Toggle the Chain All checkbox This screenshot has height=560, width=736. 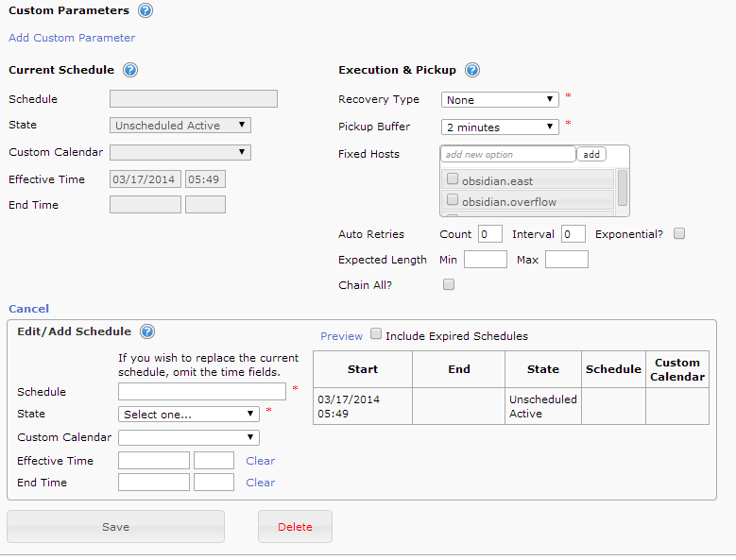449,284
